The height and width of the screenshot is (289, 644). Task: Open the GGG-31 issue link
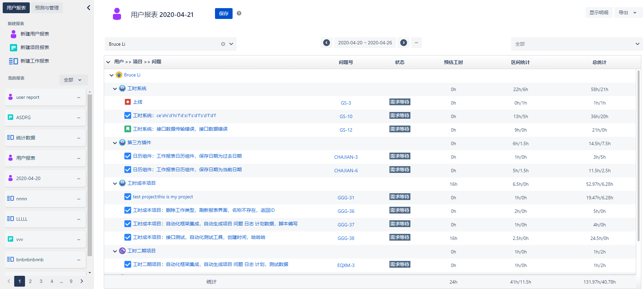click(346, 198)
